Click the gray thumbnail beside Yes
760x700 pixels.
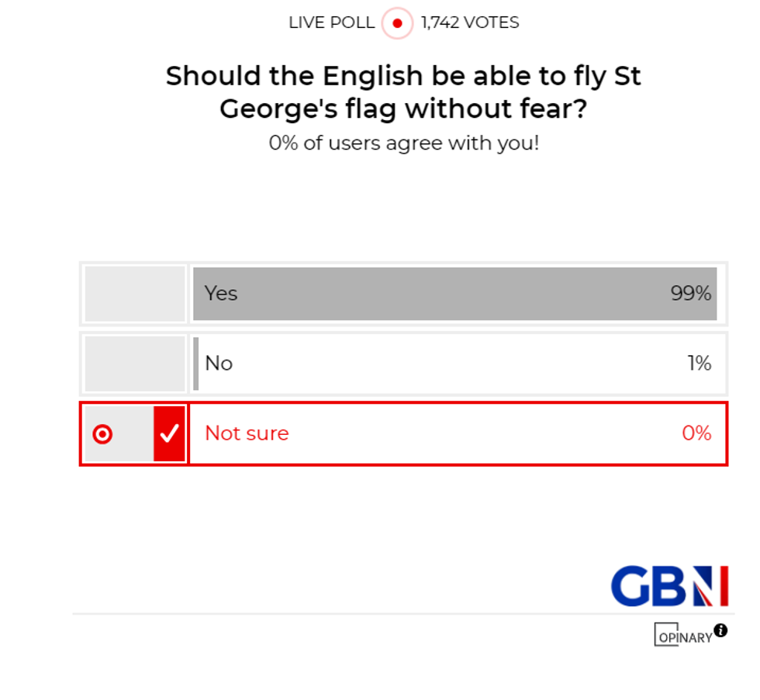(x=133, y=293)
